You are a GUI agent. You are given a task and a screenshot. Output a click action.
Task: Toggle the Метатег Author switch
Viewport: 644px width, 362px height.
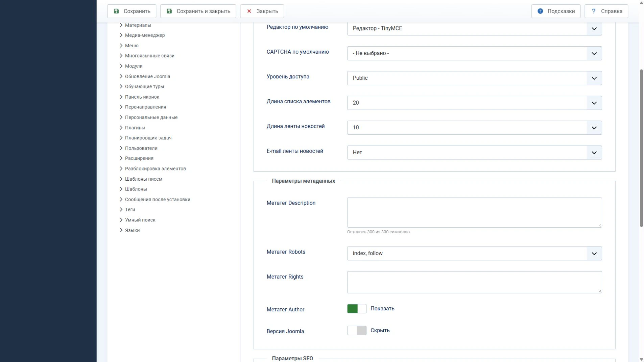click(357, 309)
